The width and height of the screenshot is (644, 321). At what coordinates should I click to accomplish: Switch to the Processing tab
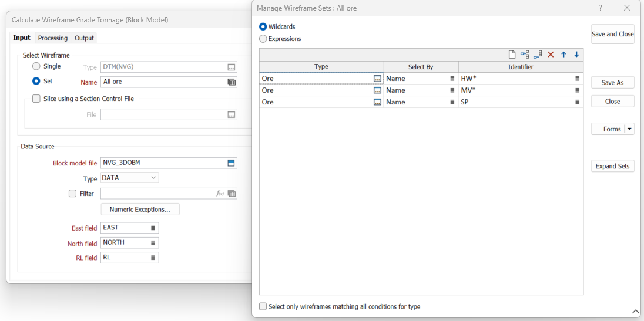click(x=53, y=38)
